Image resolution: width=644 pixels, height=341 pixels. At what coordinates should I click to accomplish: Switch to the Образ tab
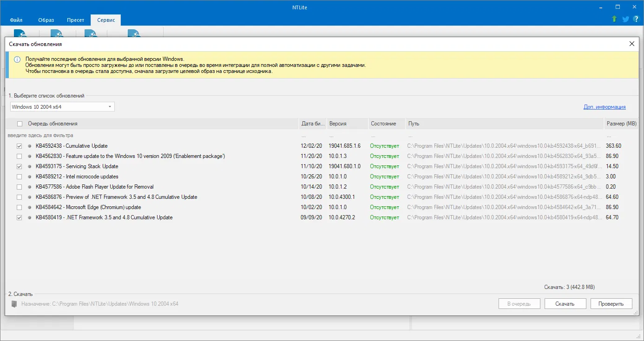click(46, 20)
